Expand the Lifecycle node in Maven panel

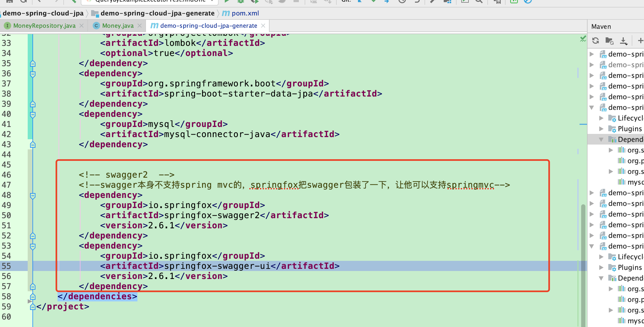tap(601, 118)
